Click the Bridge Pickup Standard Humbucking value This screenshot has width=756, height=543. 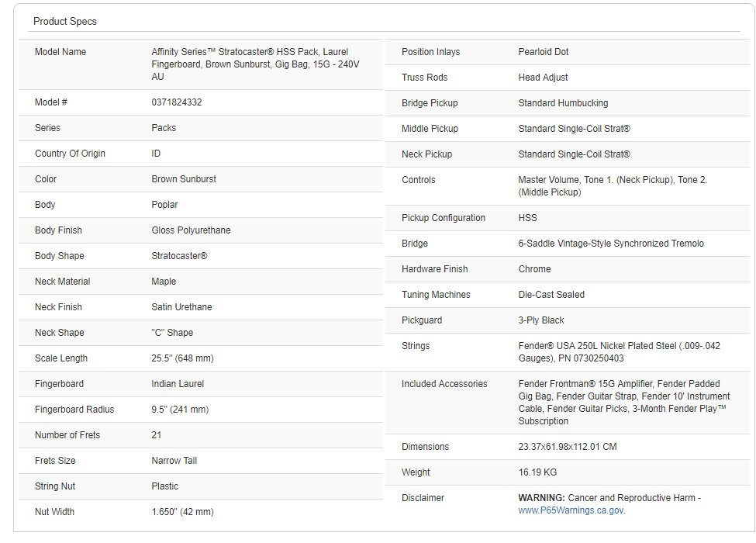coord(563,103)
